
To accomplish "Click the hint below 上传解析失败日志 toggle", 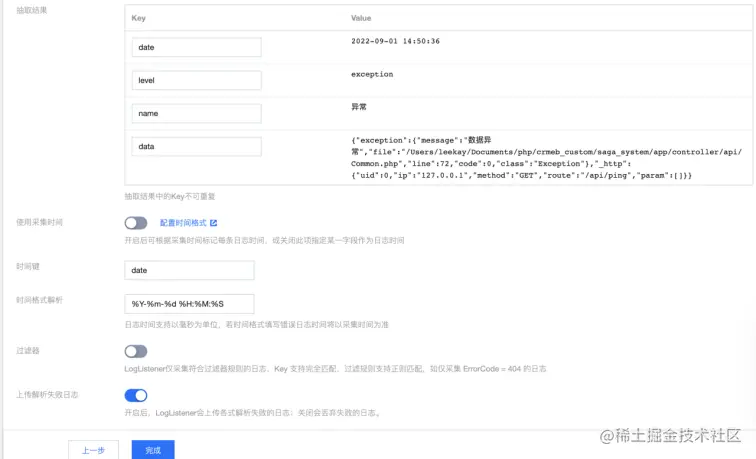I will tap(253, 413).
